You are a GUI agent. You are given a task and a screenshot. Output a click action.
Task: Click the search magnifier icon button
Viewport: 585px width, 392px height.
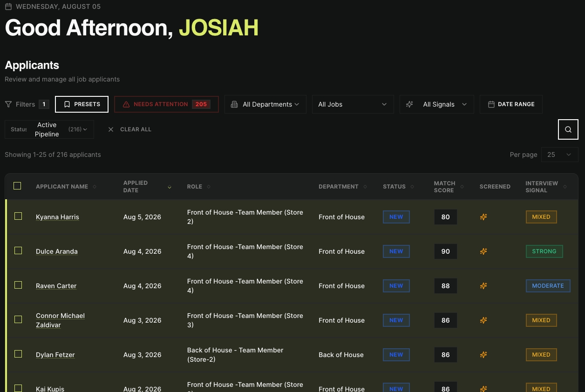pos(568,129)
